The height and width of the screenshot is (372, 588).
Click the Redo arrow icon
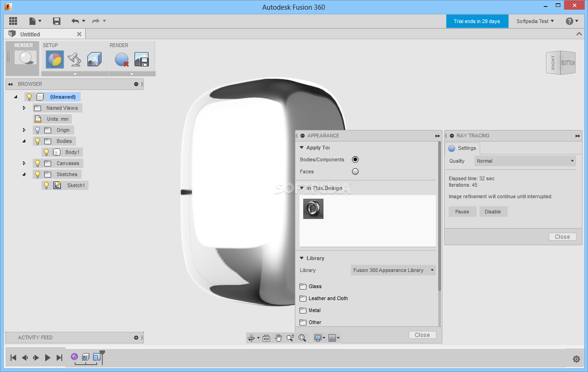tap(95, 21)
